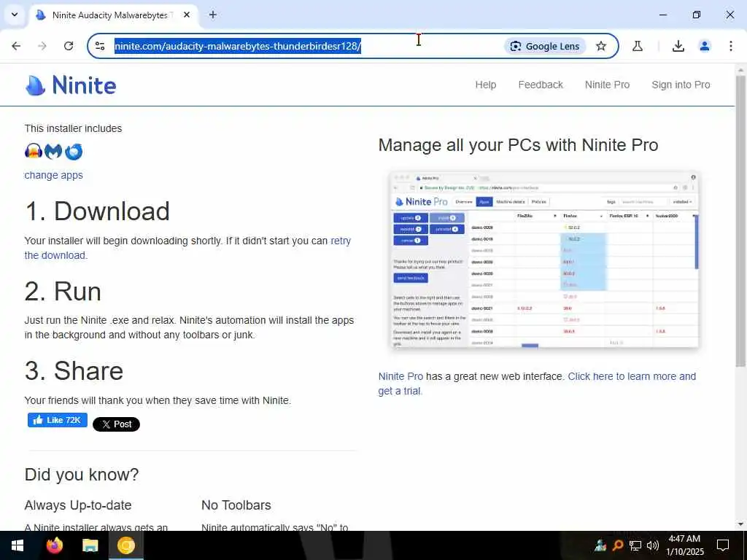Click the 'Always Up-to-date' heading
The image size is (747, 560).
(x=78, y=505)
